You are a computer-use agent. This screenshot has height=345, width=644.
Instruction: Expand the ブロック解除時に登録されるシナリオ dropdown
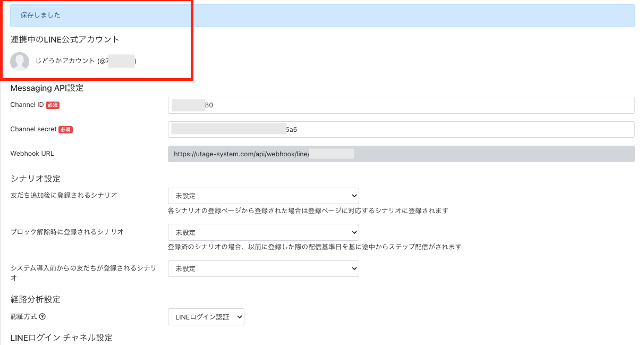point(263,232)
